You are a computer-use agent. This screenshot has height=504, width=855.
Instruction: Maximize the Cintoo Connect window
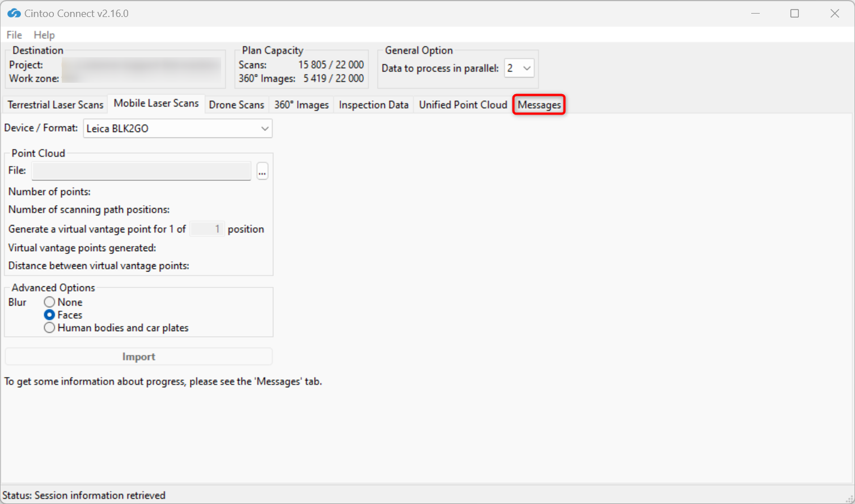tap(795, 13)
